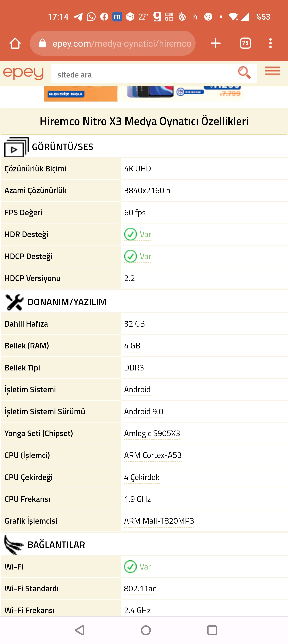Tap the HDR Desteği 'Var' checkmark

pyautogui.click(x=130, y=234)
